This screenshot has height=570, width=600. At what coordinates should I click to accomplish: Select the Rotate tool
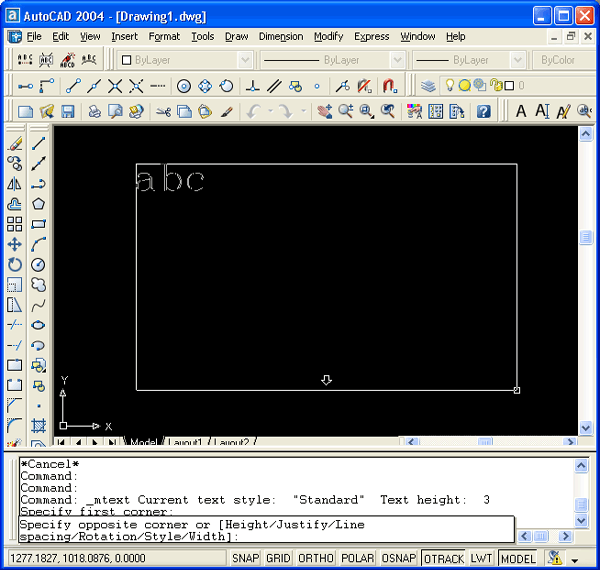click(x=15, y=265)
